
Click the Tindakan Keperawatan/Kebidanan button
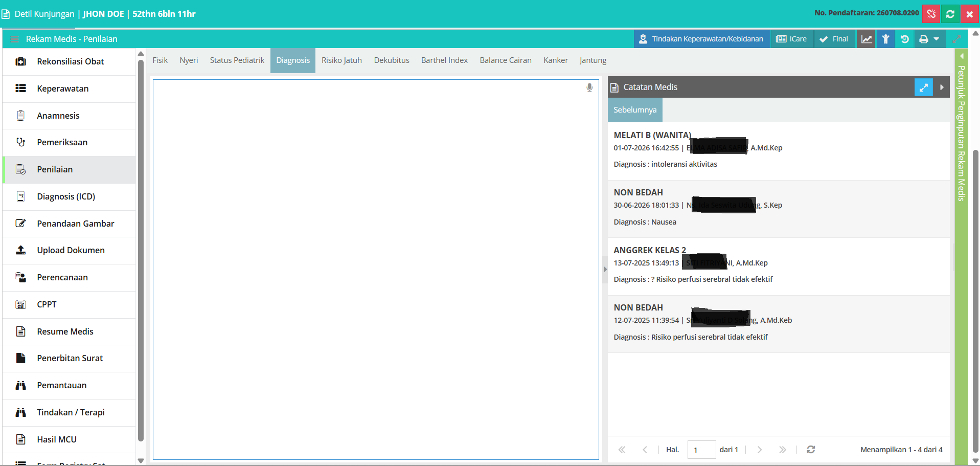point(702,39)
